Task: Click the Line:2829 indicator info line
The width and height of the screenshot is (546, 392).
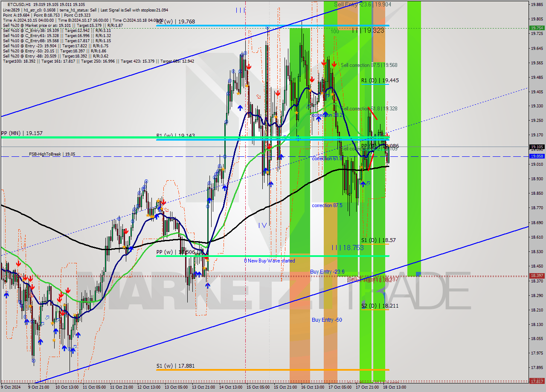Action: 85,10
